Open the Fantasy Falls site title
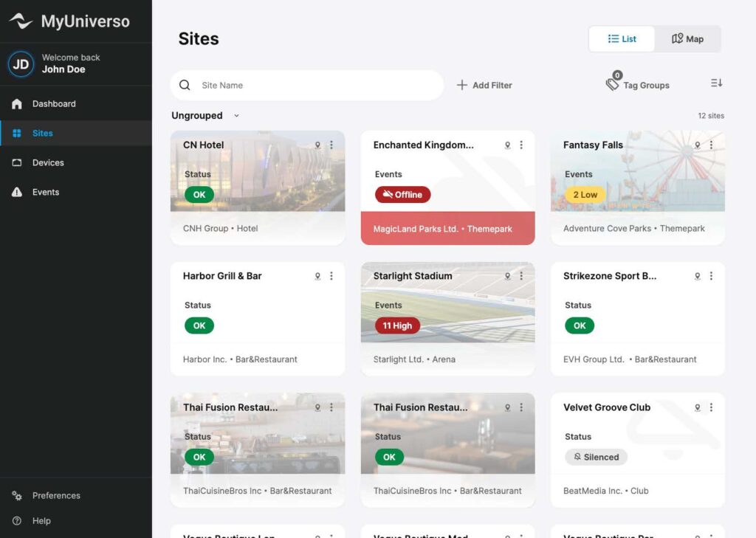The image size is (756, 538). (593, 145)
